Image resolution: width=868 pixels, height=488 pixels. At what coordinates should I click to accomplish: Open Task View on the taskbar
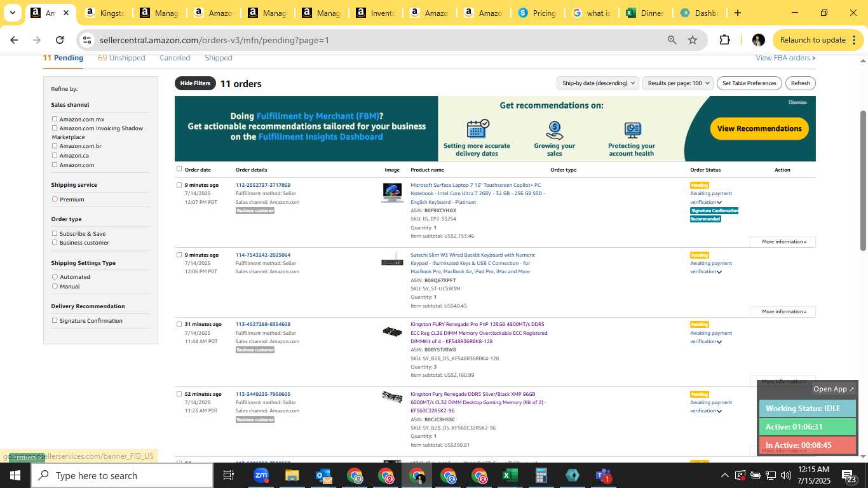[229, 475]
